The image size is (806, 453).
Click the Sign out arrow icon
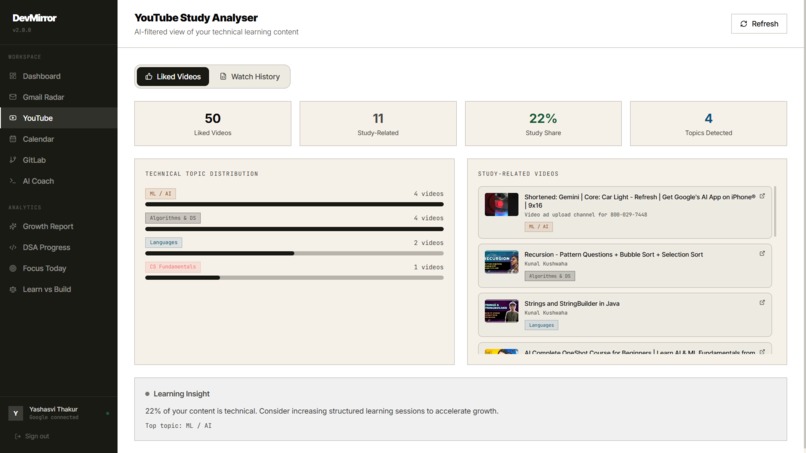[x=18, y=436]
